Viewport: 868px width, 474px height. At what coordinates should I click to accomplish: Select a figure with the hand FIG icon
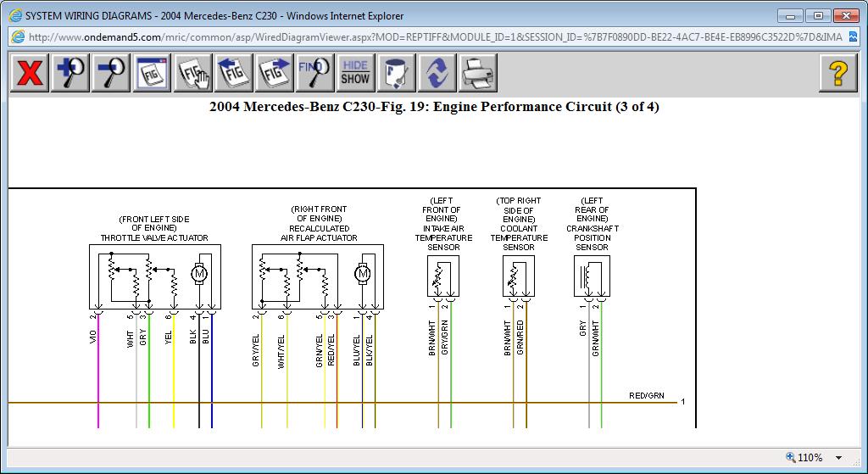(x=193, y=74)
